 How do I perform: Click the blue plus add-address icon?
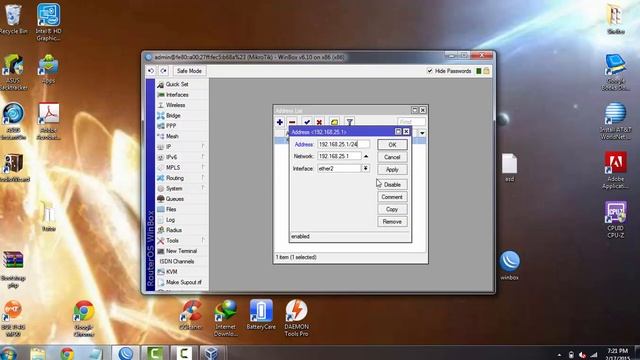pos(280,122)
